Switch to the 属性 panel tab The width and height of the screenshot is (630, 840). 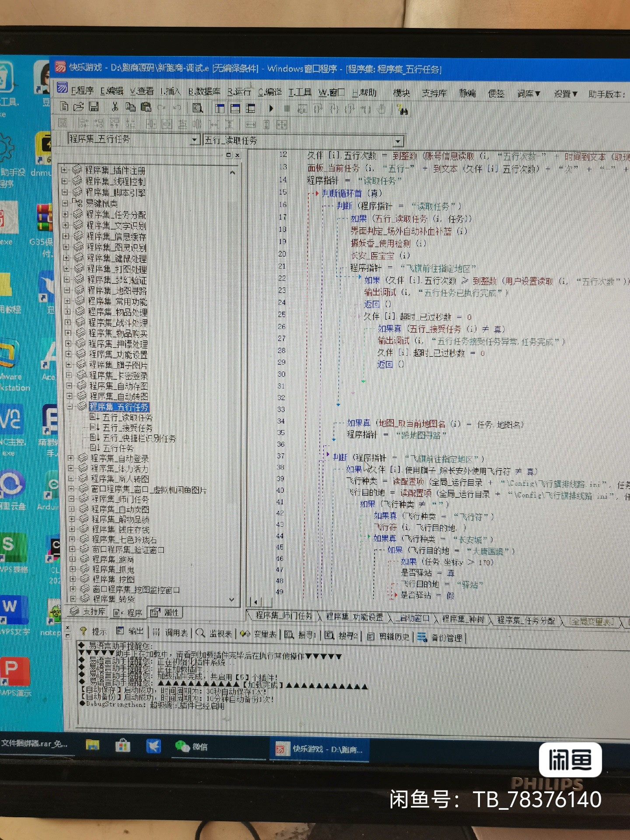166,612
